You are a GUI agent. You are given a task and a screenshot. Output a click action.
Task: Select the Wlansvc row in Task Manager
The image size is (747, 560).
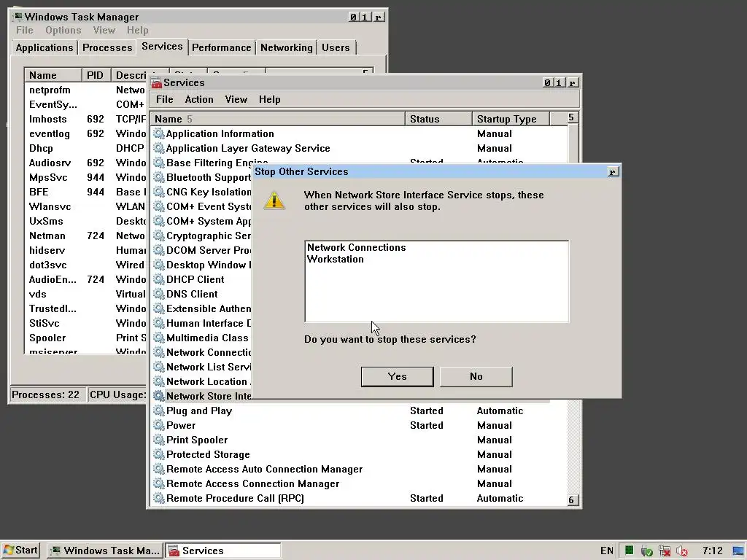click(86, 206)
